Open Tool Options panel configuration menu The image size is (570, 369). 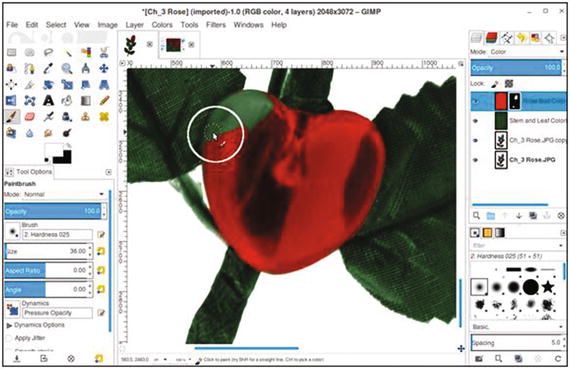click(x=108, y=172)
